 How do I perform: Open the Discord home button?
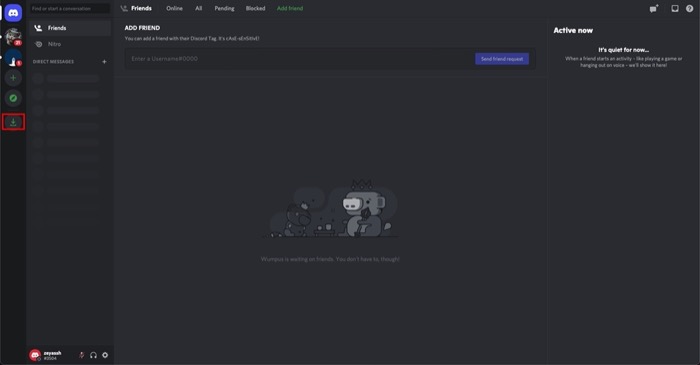[x=13, y=13]
